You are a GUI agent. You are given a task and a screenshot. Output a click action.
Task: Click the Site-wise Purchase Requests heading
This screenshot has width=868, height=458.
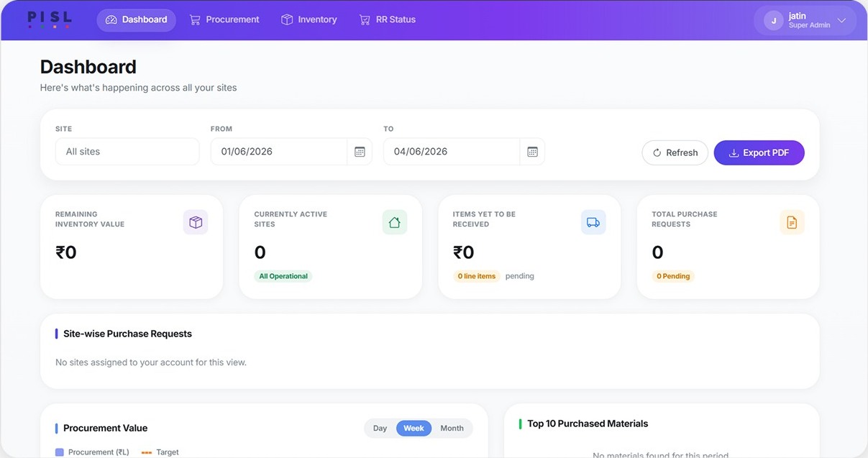127,334
